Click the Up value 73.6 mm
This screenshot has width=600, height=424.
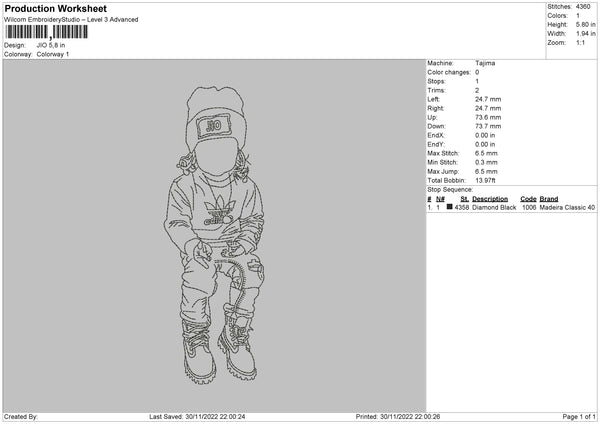[488, 117]
